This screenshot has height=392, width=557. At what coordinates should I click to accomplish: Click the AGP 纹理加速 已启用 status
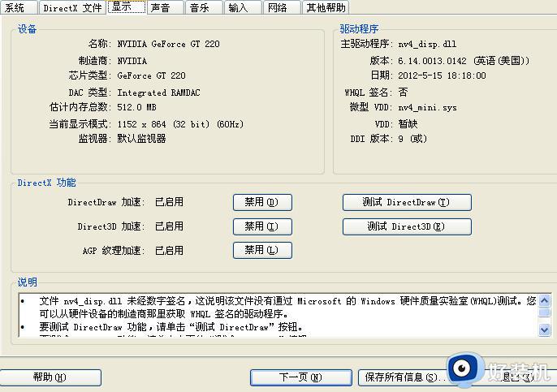point(170,251)
